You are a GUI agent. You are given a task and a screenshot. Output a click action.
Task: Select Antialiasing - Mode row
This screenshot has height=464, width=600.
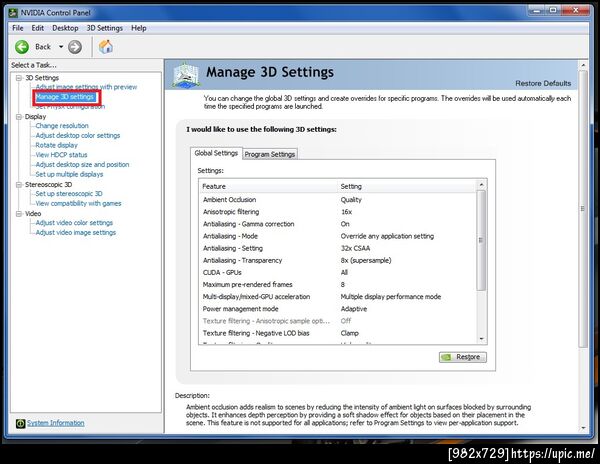pyautogui.click(x=338, y=236)
